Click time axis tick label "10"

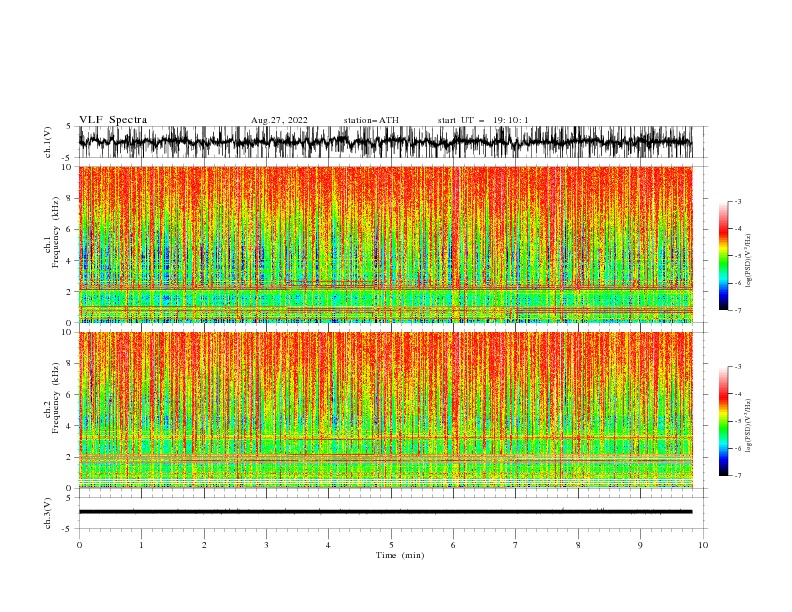click(x=703, y=545)
